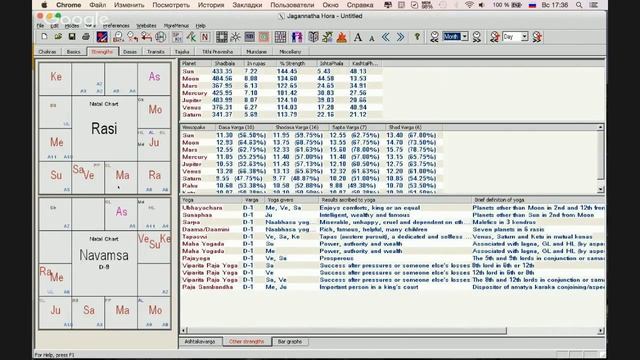Open the File menu
Image resolution: width=640 pixels, height=360 pixels.
pyautogui.click(x=40, y=26)
